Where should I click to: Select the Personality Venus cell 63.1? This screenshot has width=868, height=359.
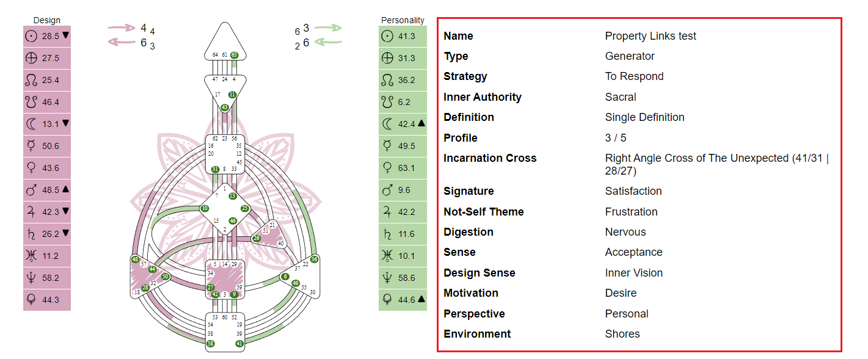click(403, 168)
